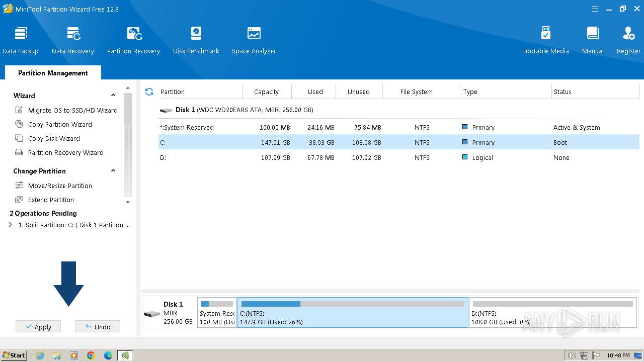
Task: Click the 2 Operations Pending heading
Action: (43, 213)
